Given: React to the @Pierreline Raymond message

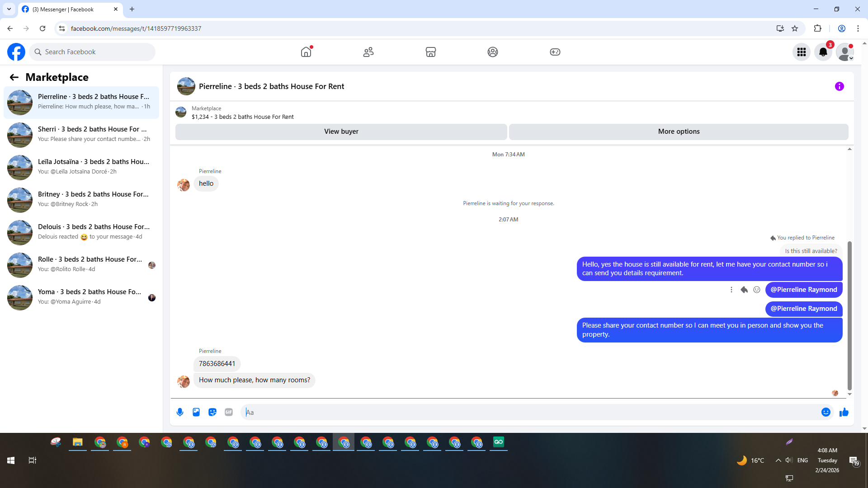Looking at the screenshot, I should click(x=757, y=290).
